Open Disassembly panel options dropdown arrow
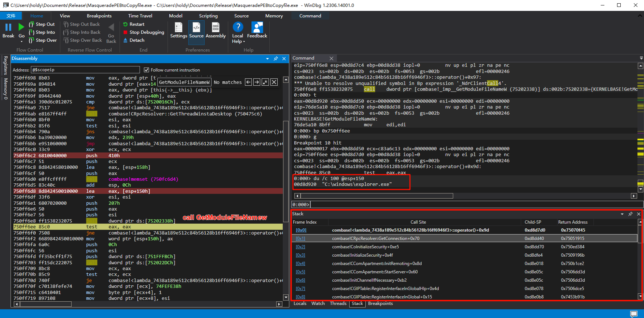 pos(267,58)
